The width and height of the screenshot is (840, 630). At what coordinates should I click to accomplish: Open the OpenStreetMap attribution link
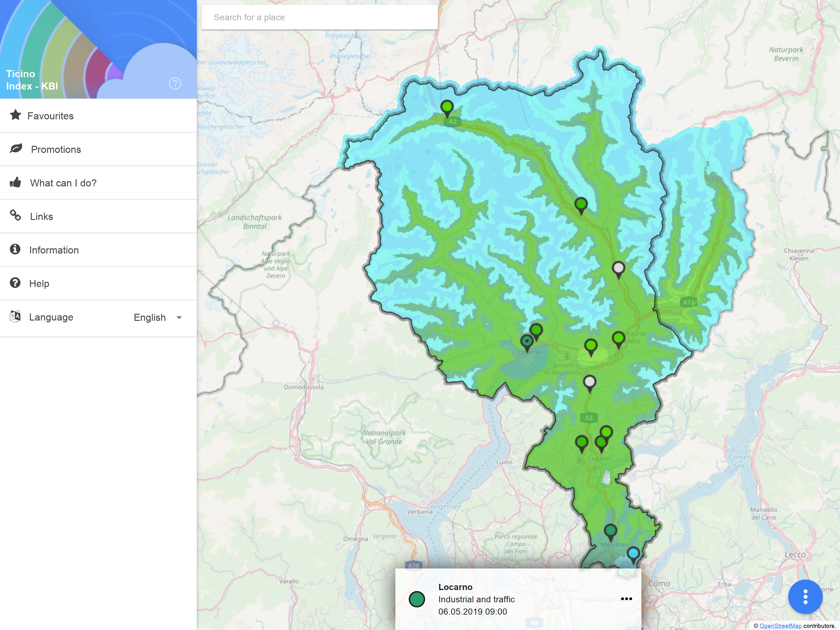tap(780, 626)
